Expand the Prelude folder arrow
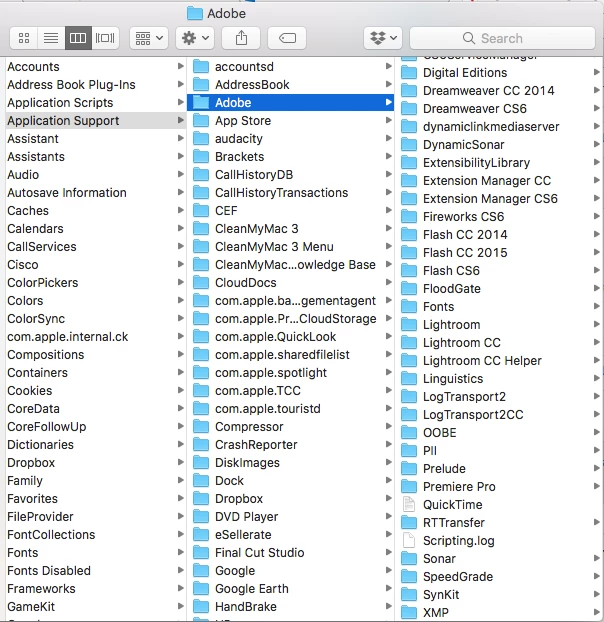604x622 pixels. pyautogui.click(x=596, y=468)
